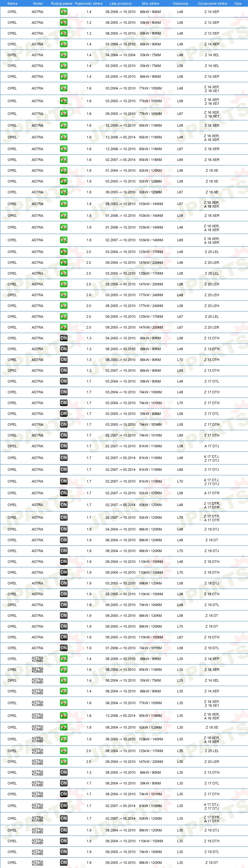The width and height of the screenshot is (248, 868).
Task: Select '1.3' capacity in the ASTRA KOMBI row
Action: coord(89,772)
